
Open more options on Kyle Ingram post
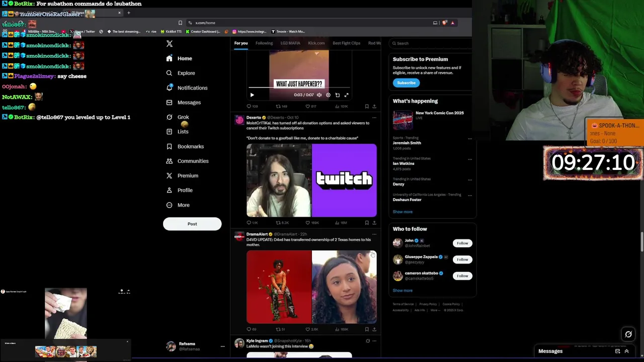[374, 341]
